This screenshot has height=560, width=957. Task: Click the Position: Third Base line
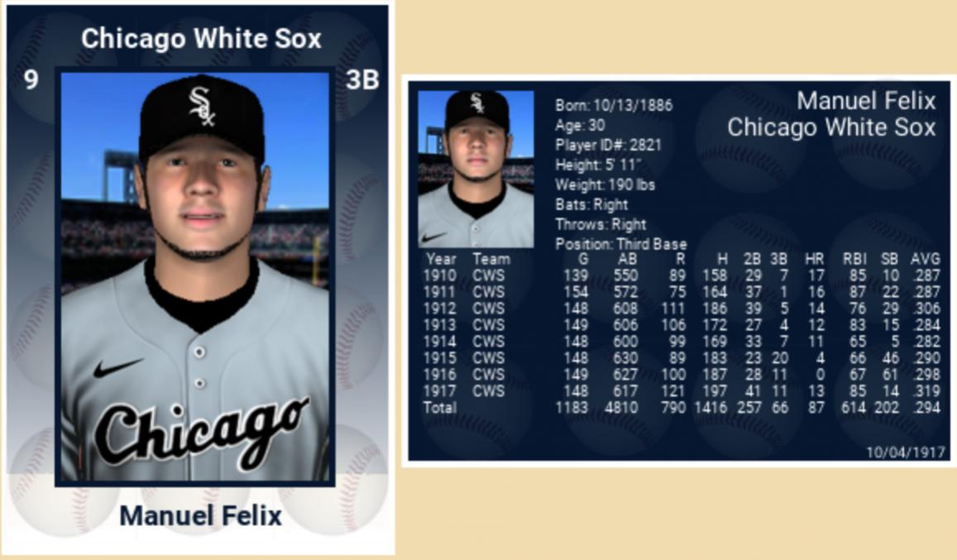click(x=620, y=244)
